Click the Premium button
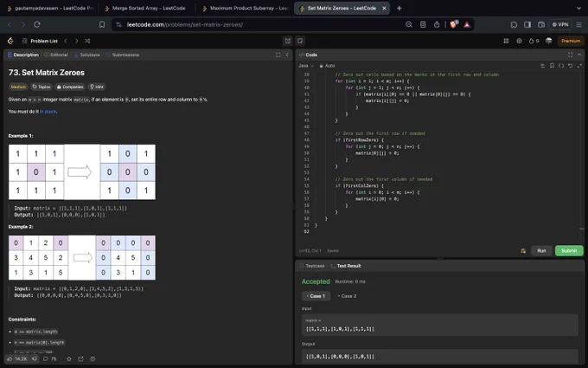 tap(571, 41)
